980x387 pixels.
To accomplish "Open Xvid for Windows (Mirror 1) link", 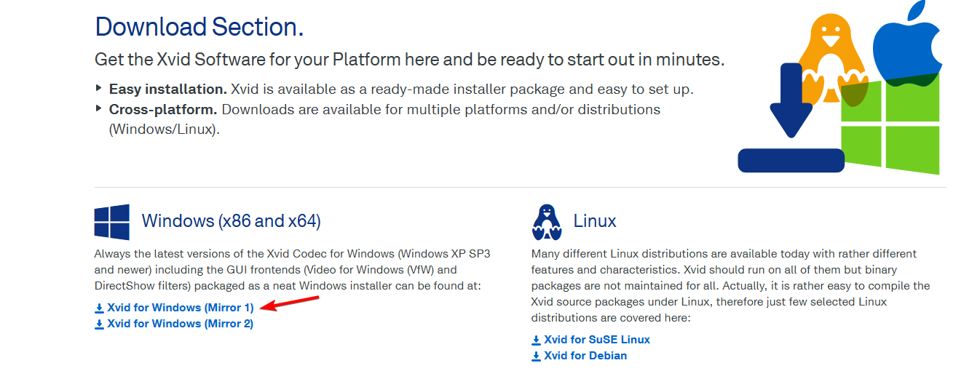I will click(x=180, y=308).
